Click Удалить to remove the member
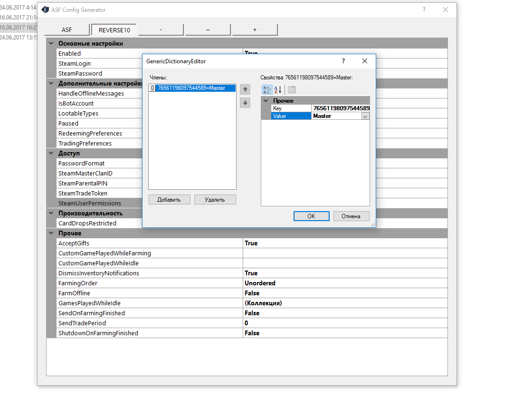 (215, 199)
